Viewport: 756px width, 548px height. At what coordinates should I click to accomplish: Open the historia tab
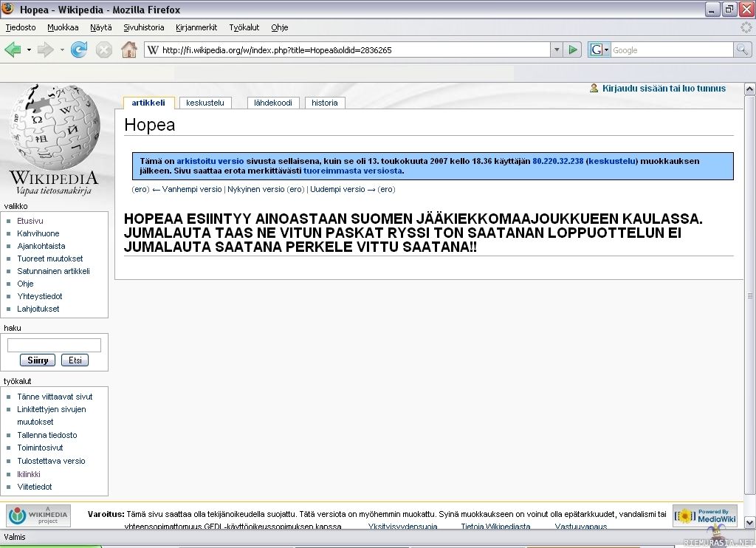tap(325, 103)
